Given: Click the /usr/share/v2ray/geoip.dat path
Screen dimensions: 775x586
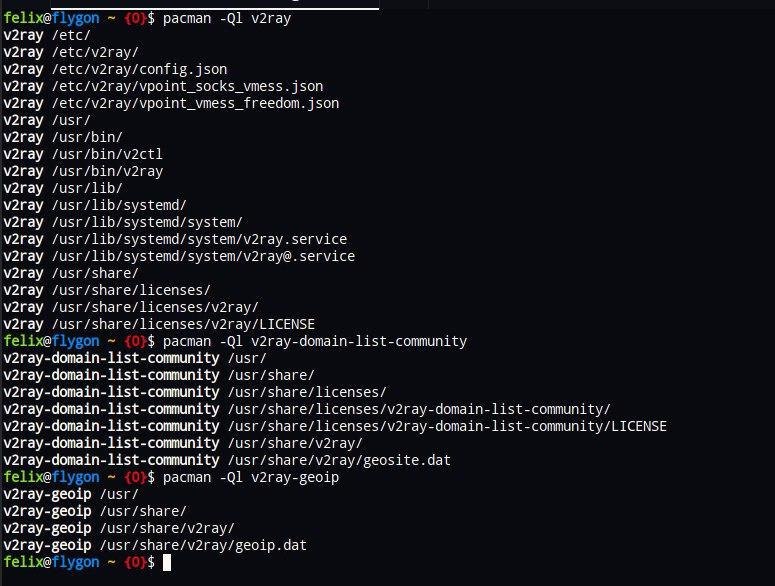Looking at the screenshot, I should pos(203,545).
